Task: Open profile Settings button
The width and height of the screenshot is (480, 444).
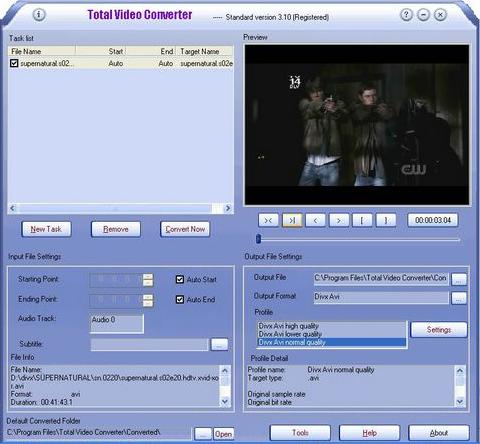Action: (x=439, y=330)
